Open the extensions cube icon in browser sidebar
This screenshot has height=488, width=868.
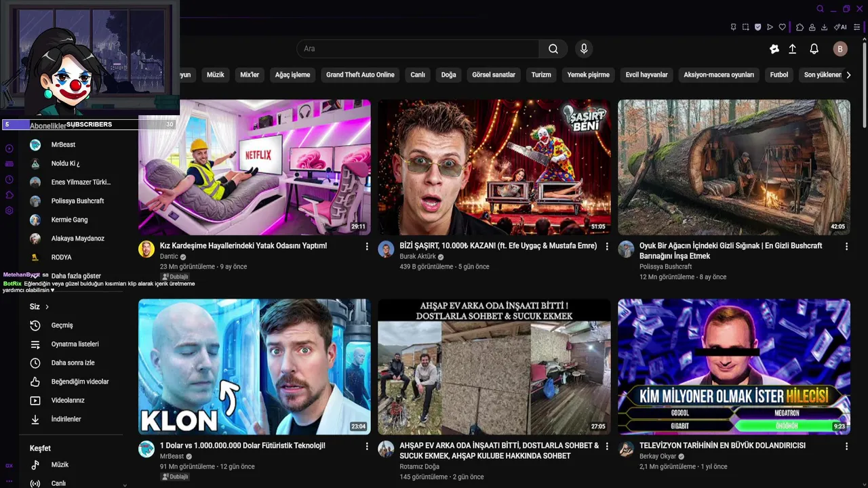[9, 195]
